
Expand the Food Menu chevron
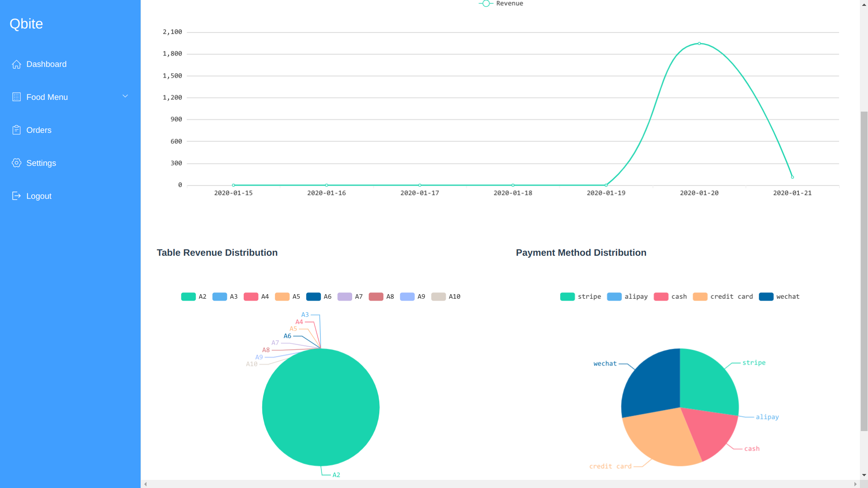click(x=125, y=96)
